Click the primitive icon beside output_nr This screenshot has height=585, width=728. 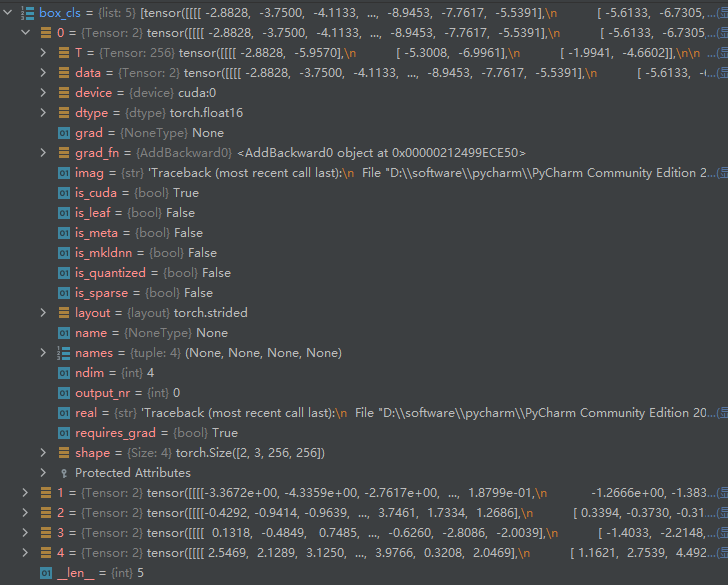[64, 393]
